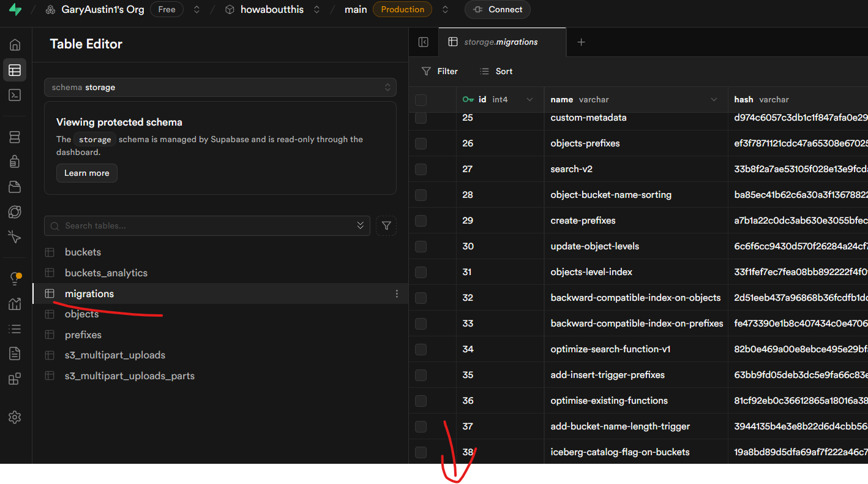Screen dimensions: 868x484
Task: Open the Storage sidebar icon
Action: click(x=15, y=187)
